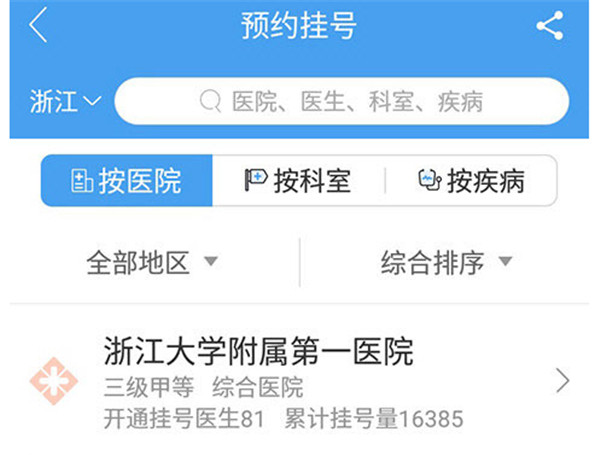Tap the back arrow icon
600x455 pixels.
click(x=38, y=25)
